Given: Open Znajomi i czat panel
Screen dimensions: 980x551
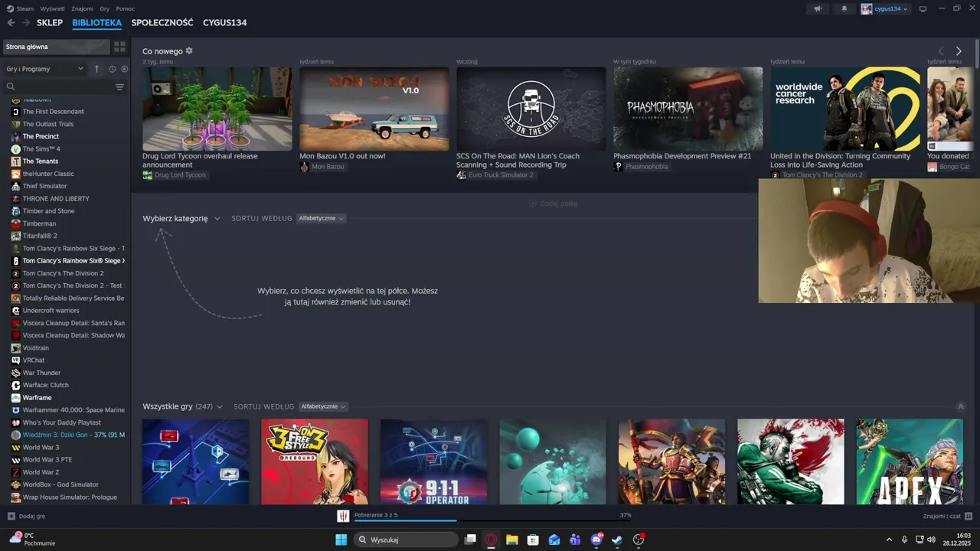Looking at the screenshot, I should point(947,517).
